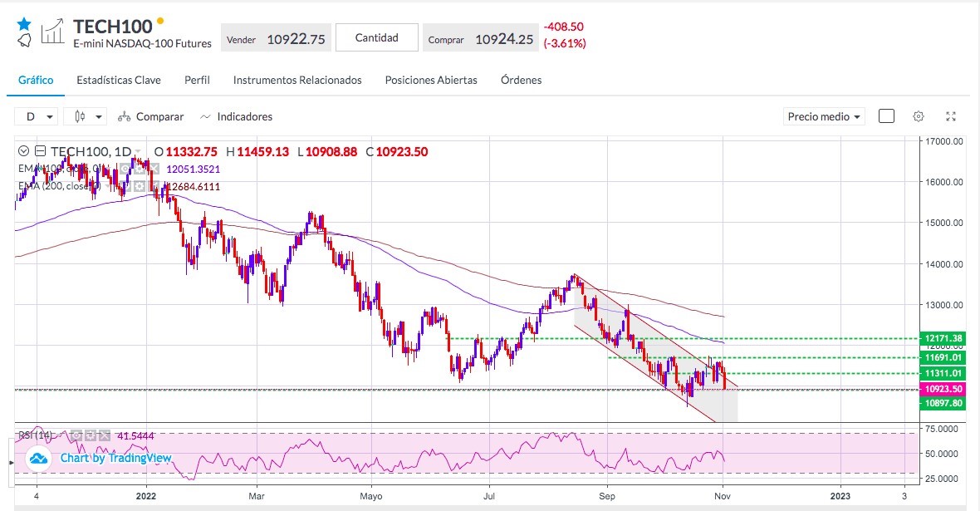Screen dimensions: 980x511
Task: Click the EMA 200 value 12684.6111
Action: click(194, 186)
